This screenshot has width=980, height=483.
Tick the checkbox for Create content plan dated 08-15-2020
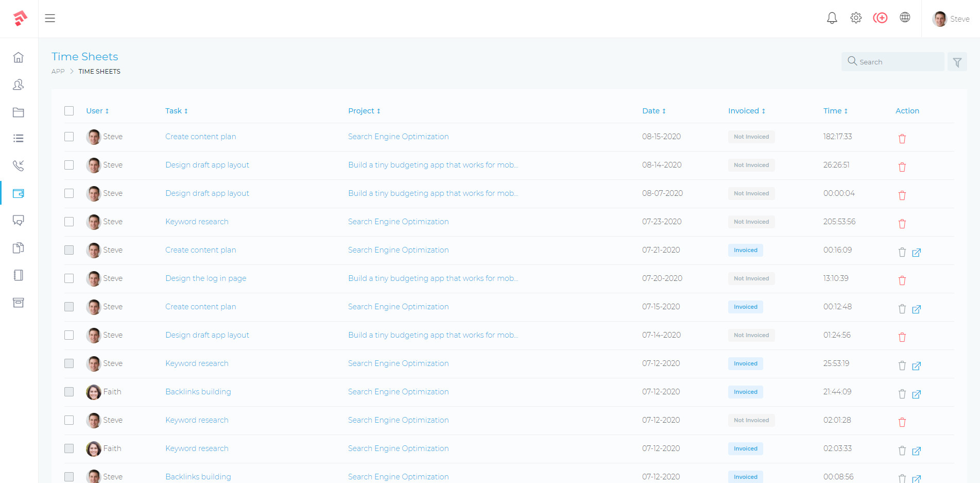coord(69,137)
